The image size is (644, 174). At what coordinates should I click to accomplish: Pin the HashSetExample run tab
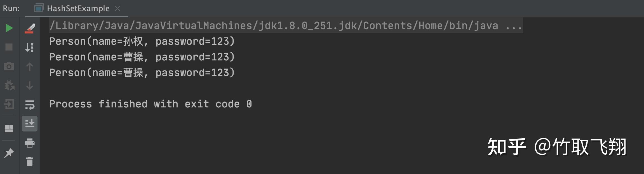tap(9, 153)
